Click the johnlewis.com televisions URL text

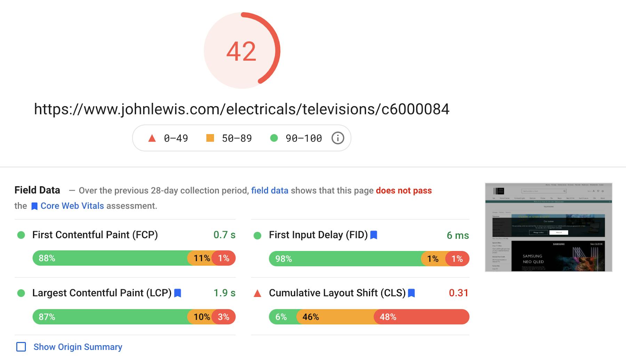(242, 109)
